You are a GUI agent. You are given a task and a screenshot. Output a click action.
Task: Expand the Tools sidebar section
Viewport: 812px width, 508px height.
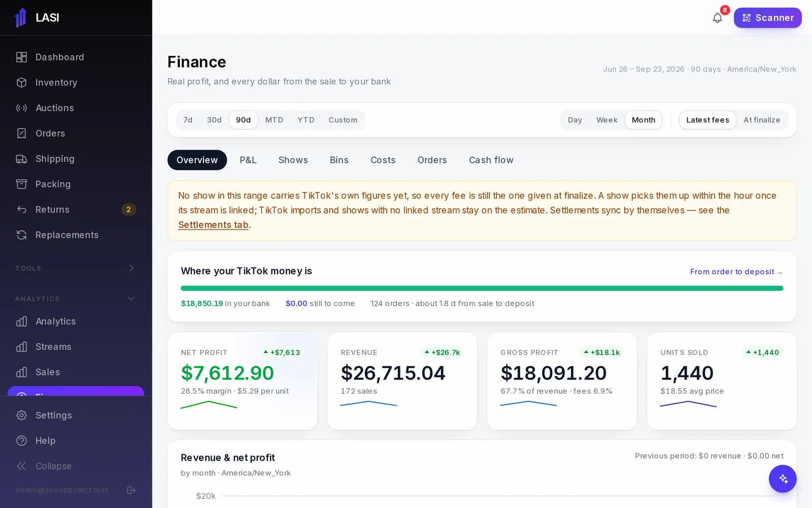(76, 268)
